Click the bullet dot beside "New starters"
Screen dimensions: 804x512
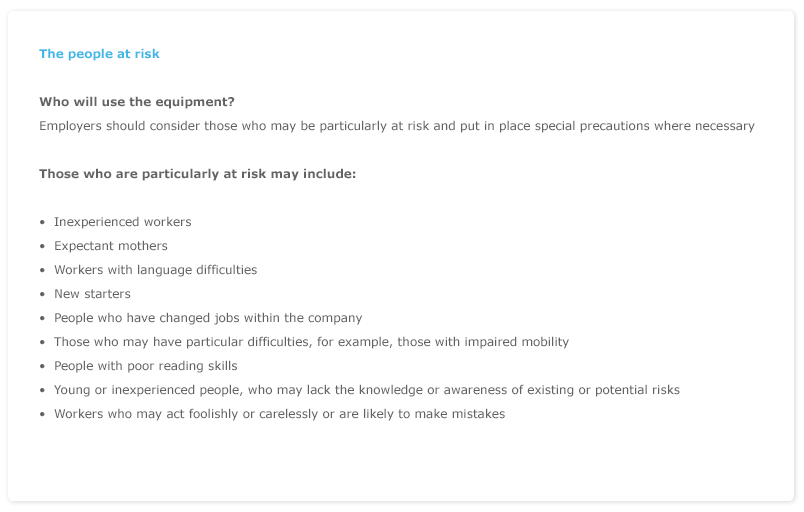point(42,295)
